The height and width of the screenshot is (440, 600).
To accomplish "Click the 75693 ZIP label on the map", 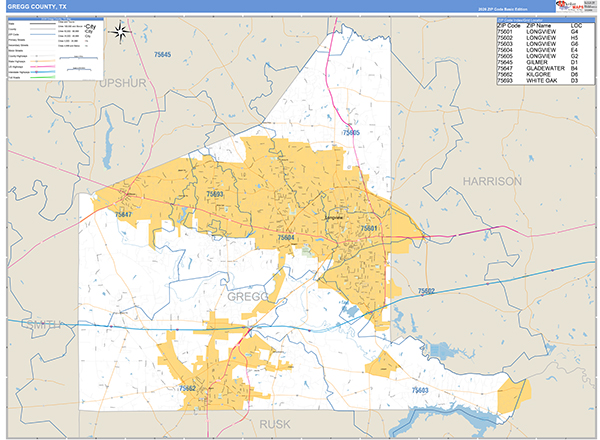I will pyautogui.click(x=215, y=194).
